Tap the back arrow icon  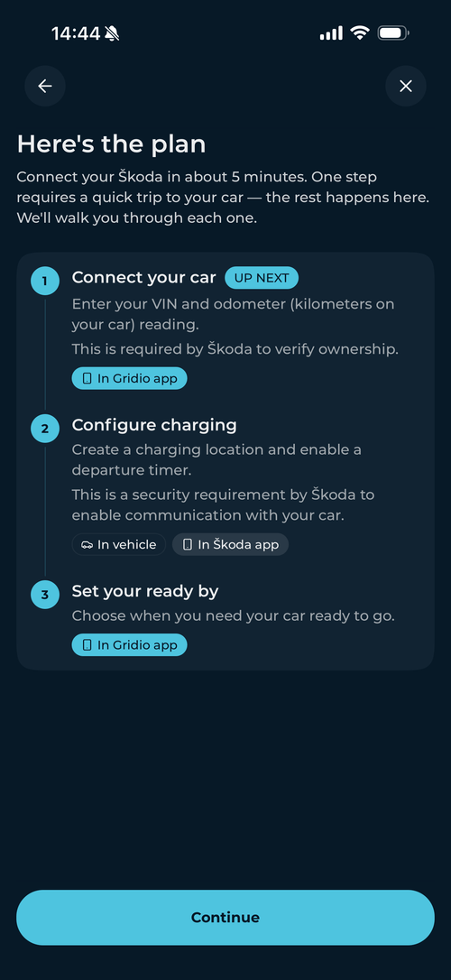[x=45, y=86]
